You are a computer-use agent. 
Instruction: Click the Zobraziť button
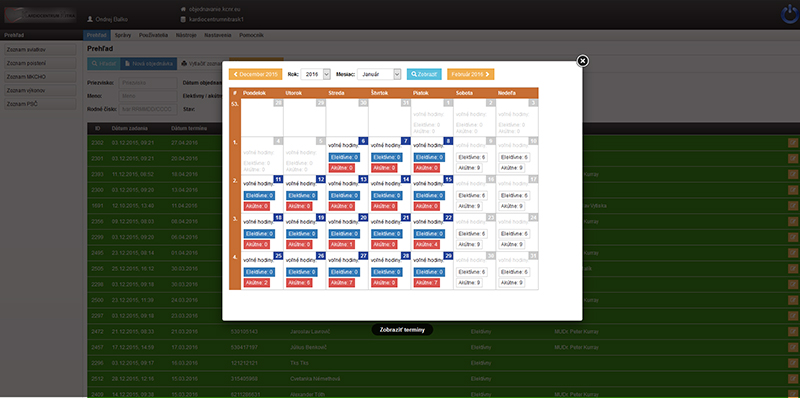tap(424, 74)
